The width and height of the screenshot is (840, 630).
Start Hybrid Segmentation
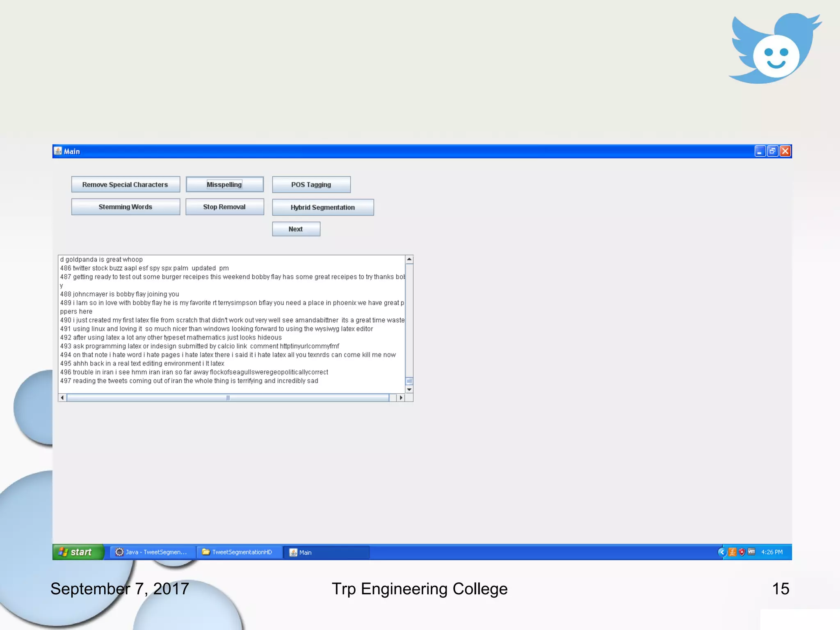point(323,208)
